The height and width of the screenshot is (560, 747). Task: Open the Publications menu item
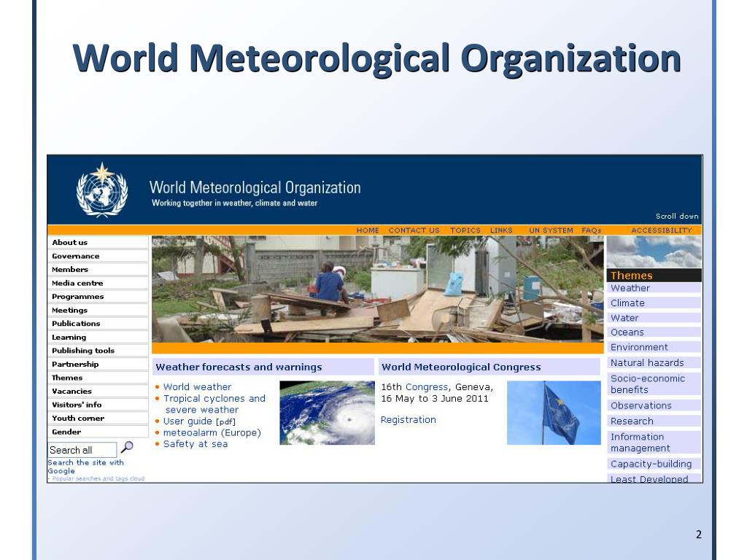point(98,323)
